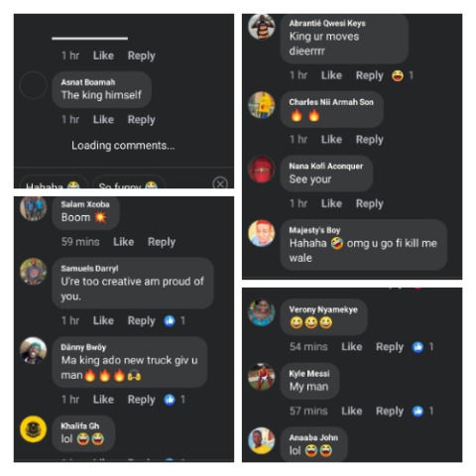The height and width of the screenshot is (476, 476).
Task: Open Dänny Bwöy's profile picture
Action: 33,350
